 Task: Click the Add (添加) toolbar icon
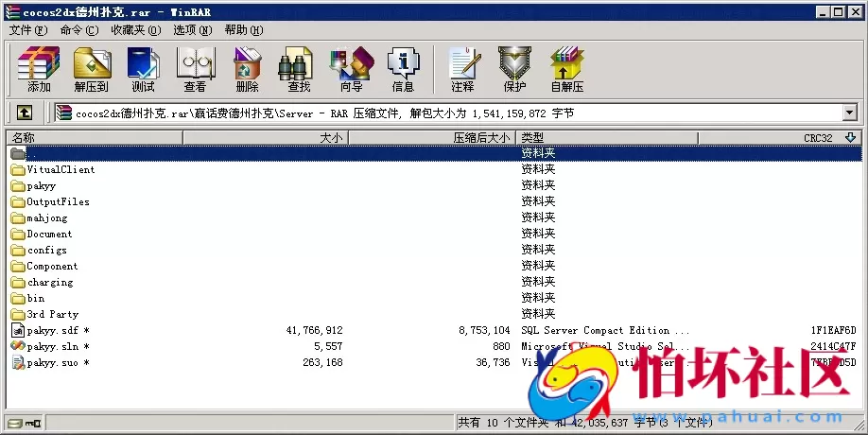pyautogui.click(x=38, y=69)
